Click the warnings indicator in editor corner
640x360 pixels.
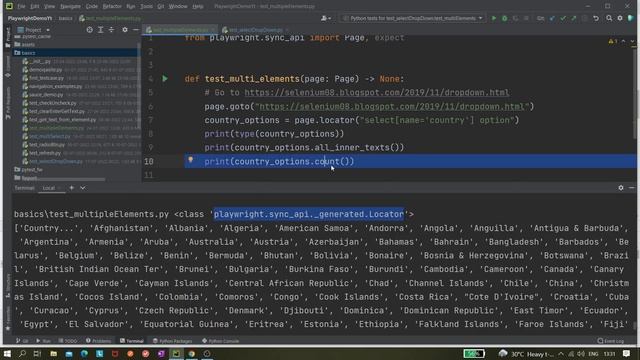[x=612, y=41]
